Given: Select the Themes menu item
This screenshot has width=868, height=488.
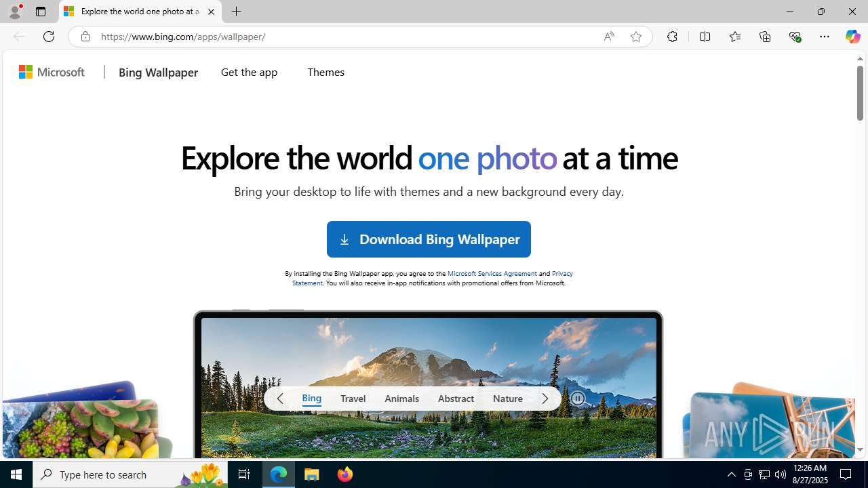Looking at the screenshot, I should 326,72.
